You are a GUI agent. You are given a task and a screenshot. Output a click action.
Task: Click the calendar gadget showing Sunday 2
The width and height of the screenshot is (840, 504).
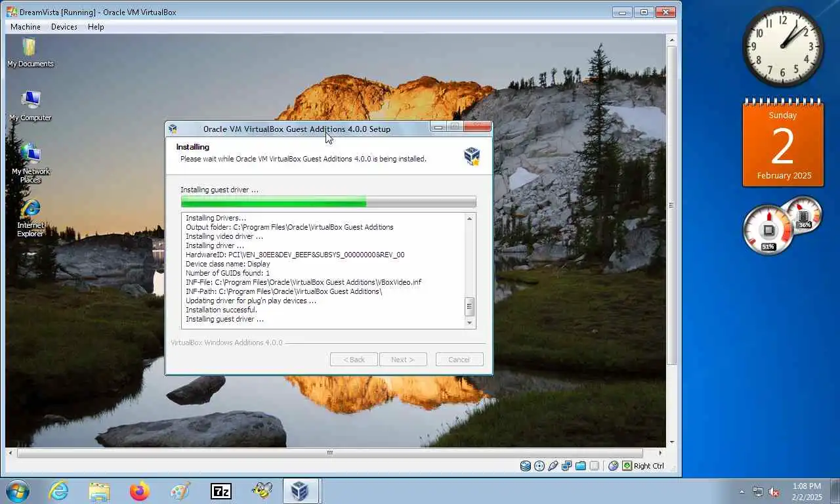(x=783, y=144)
